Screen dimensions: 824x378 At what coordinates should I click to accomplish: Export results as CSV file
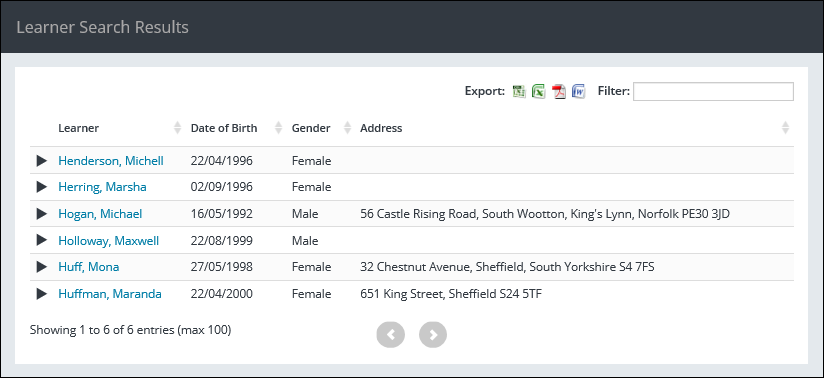pyautogui.click(x=519, y=91)
